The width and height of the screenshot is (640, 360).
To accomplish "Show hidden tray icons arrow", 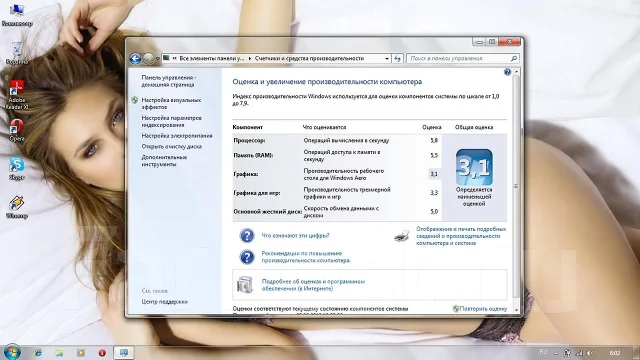I will pyautogui.click(x=556, y=353).
